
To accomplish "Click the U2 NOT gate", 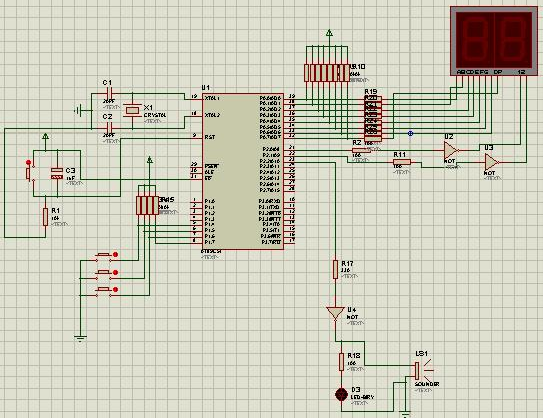I will point(451,150).
